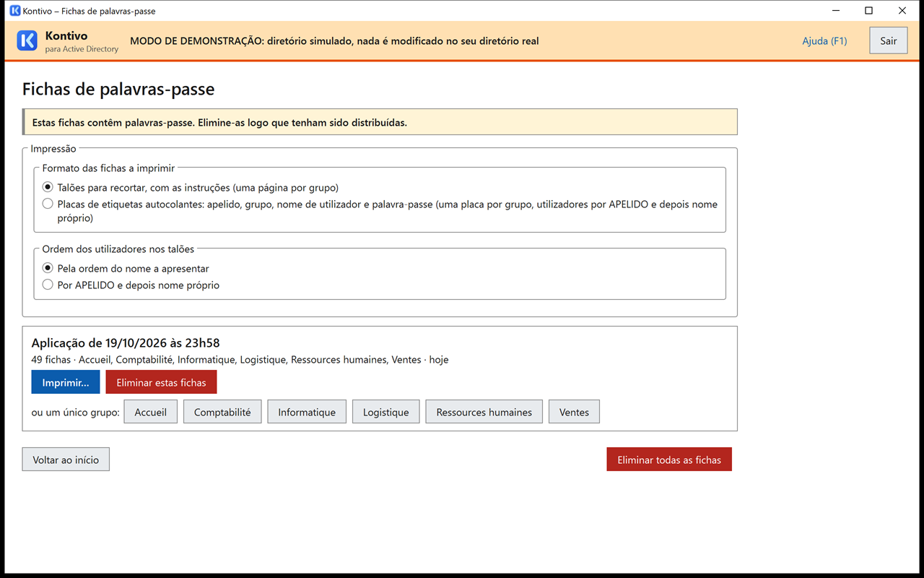Screen dimensions: 924x578
Task: Print only the Logistique group
Action: point(385,412)
